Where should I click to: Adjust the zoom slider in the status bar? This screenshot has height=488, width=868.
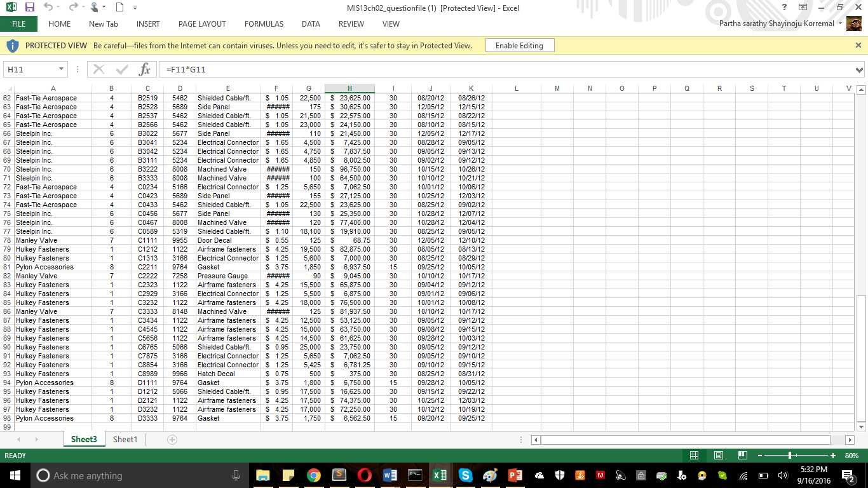789,456
